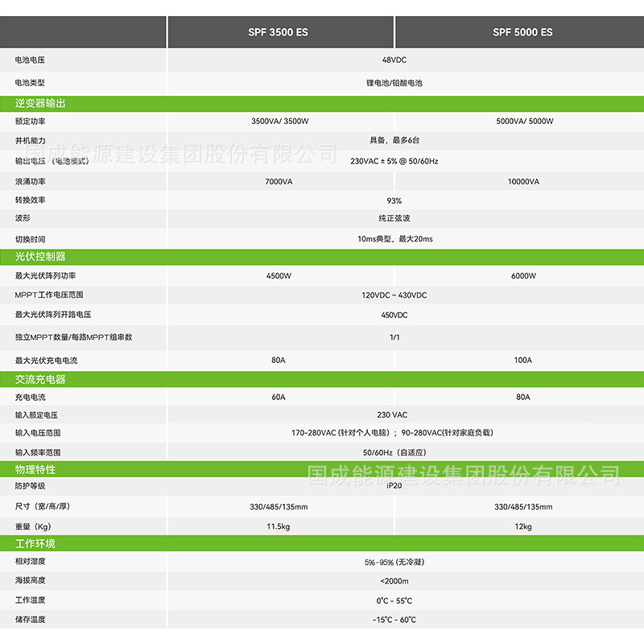The height and width of the screenshot is (644, 644).
Task: Select the 并机能力 row label
Action: tap(30, 140)
